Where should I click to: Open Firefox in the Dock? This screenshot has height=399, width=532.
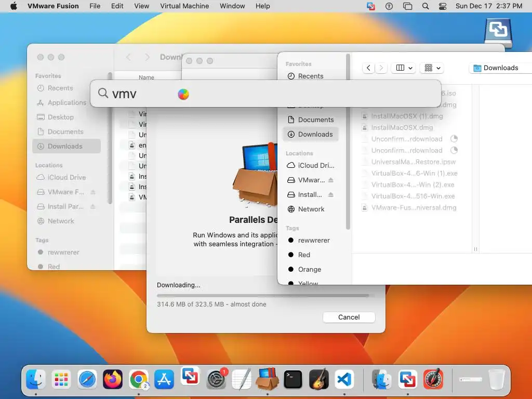(113, 379)
